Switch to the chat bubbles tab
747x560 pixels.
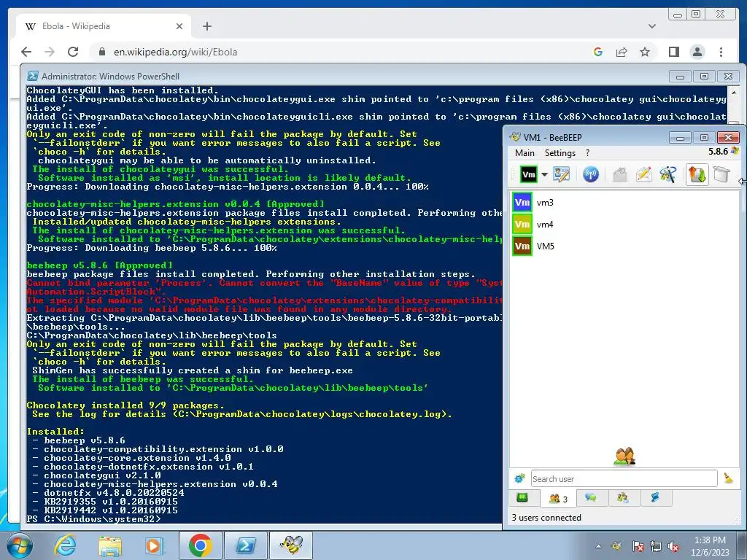(591, 498)
